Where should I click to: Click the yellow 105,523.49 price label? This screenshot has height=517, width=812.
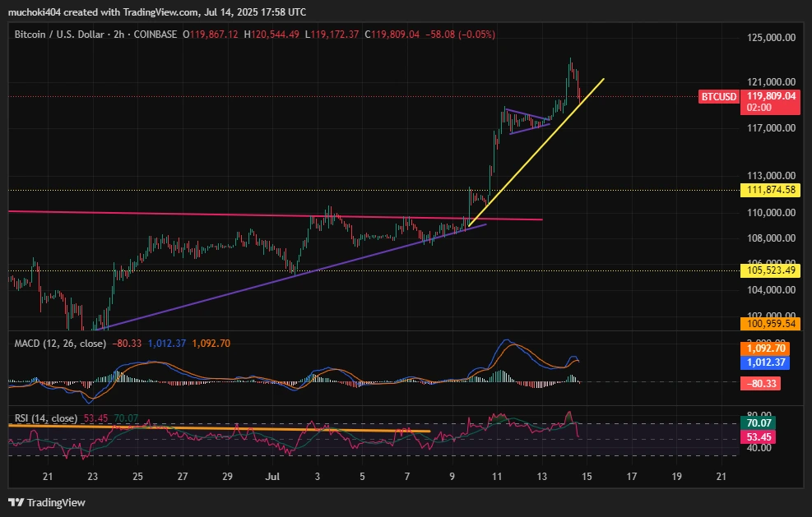click(x=768, y=269)
